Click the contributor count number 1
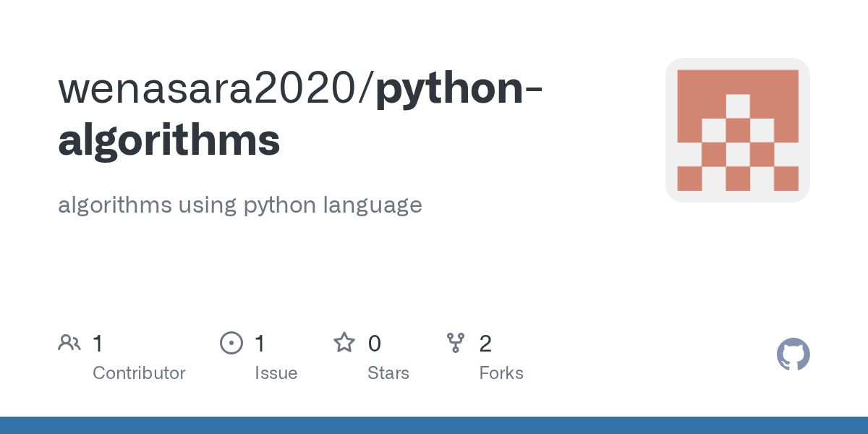The width and height of the screenshot is (868, 434). point(98,344)
